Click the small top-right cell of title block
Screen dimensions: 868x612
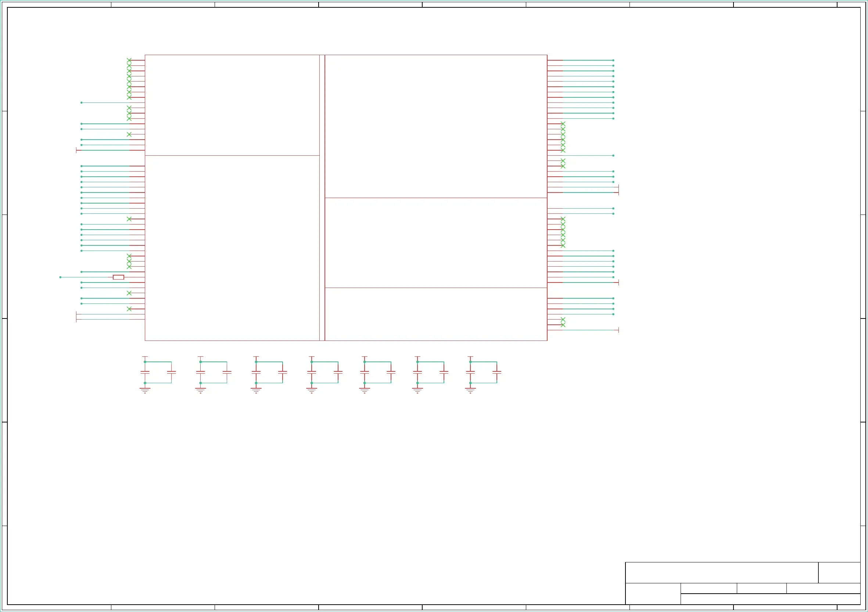[839, 572]
